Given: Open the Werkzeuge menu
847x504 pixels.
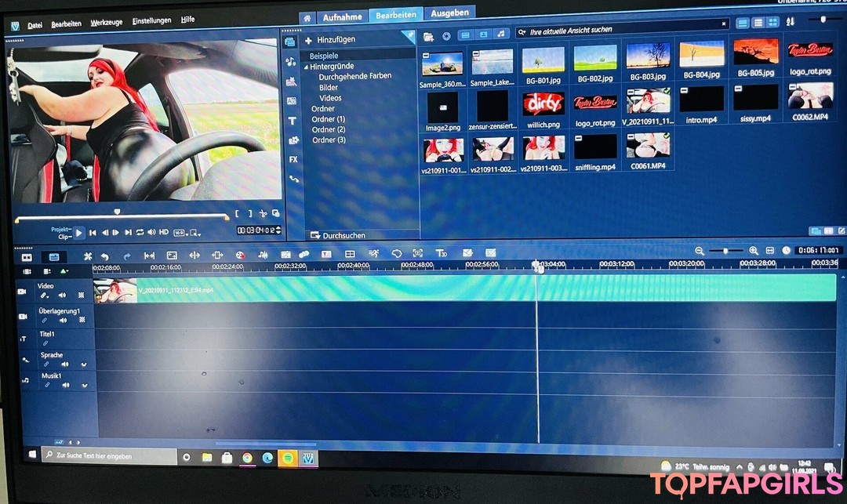Looking at the screenshot, I should 106,24.
